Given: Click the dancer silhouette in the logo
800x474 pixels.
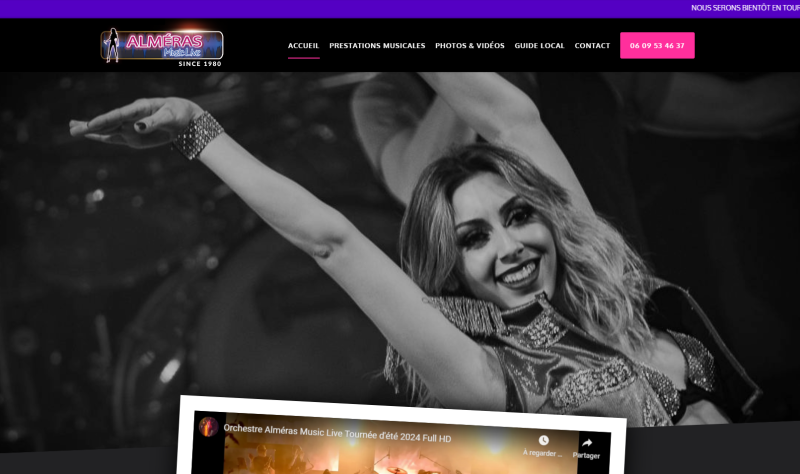Looking at the screenshot, I should pos(112,46).
